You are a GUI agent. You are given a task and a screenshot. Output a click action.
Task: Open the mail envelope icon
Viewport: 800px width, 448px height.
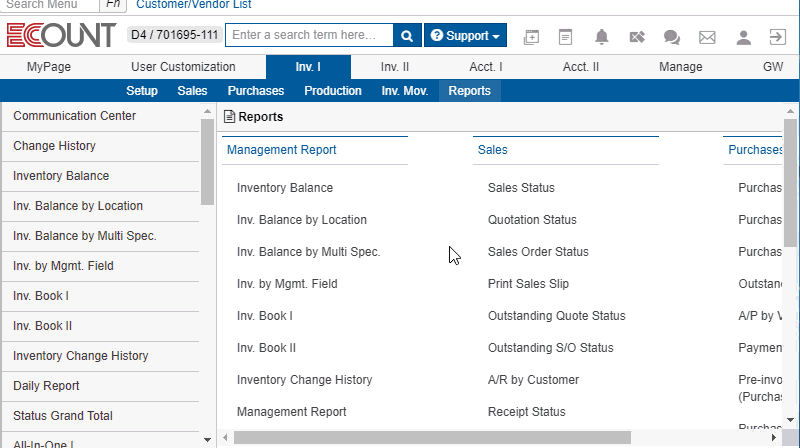tap(707, 37)
